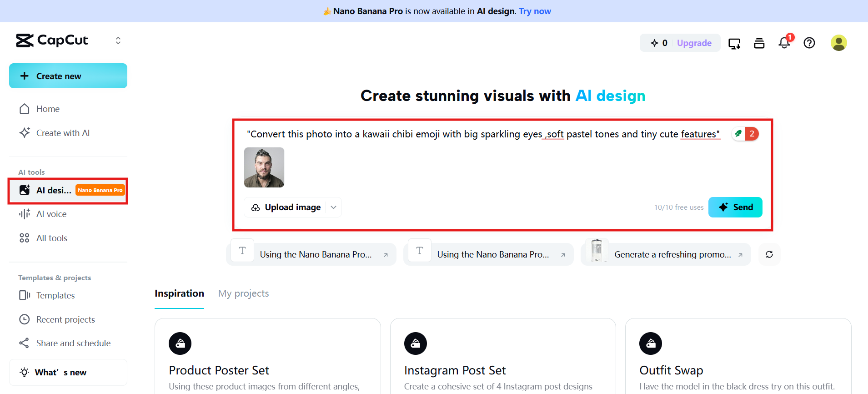Viewport: 868px width, 394px height.
Task: Refresh the prompt suggestions
Action: point(769,254)
